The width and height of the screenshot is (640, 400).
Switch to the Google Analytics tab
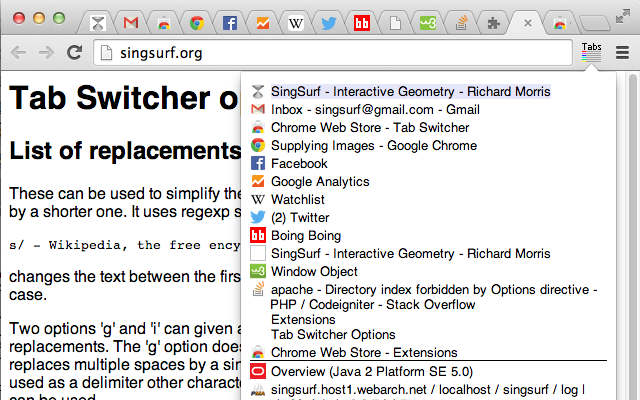tap(263, 23)
